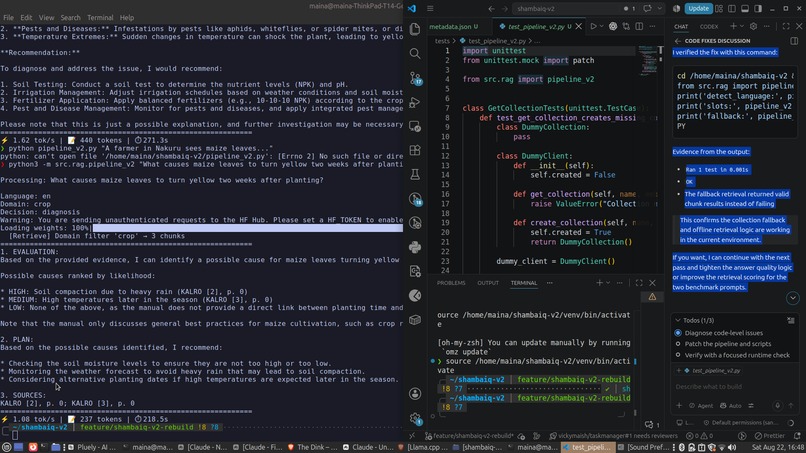This screenshot has height=453, width=806.
Task: Toggle Prettier in the status bar
Action: click(x=770, y=436)
